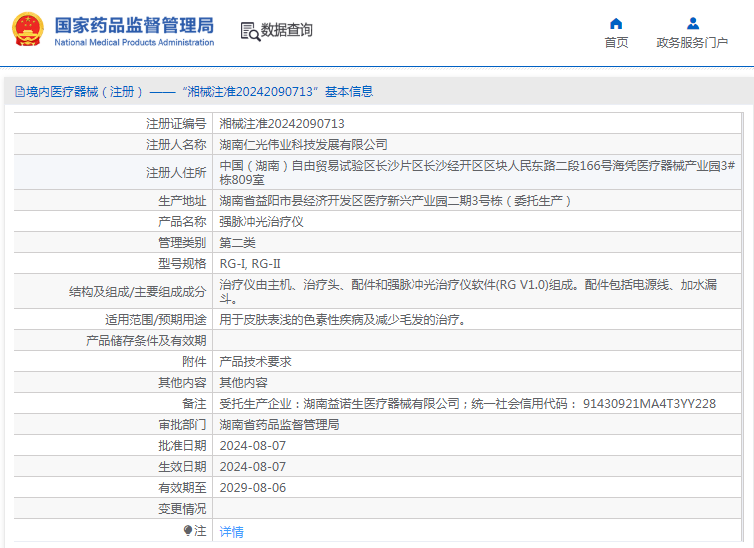
Task: Click model spec RG-I, RG-II
Action: (250, 264)
